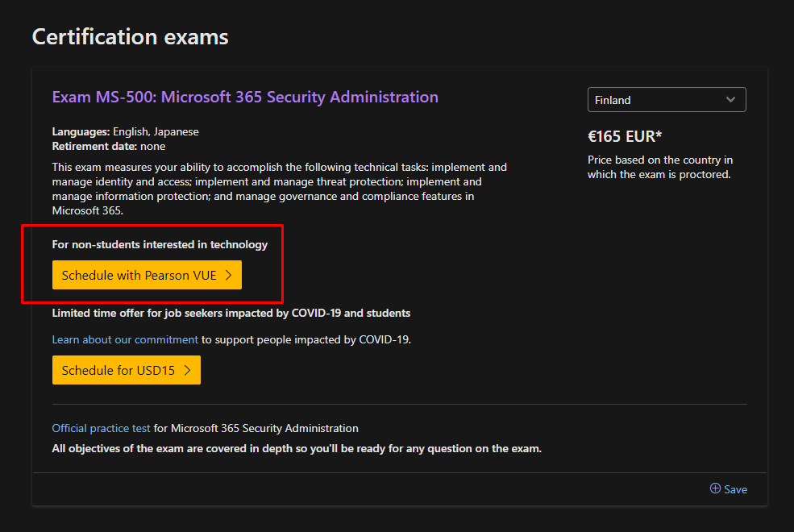Viewport: 794px width, 532px height.
Task: Open the Finland country selector
Action: (666, 100)
